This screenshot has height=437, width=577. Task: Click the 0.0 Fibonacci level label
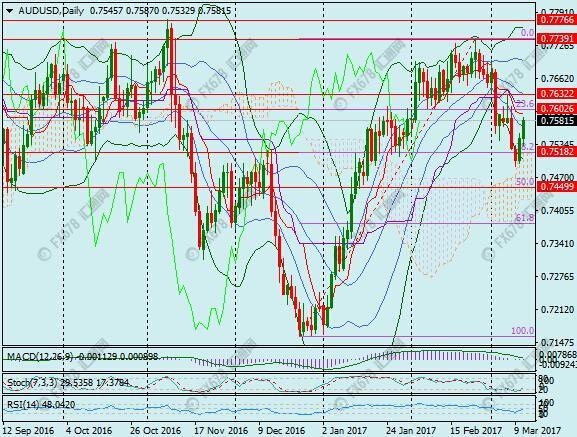tap(527, 33)
